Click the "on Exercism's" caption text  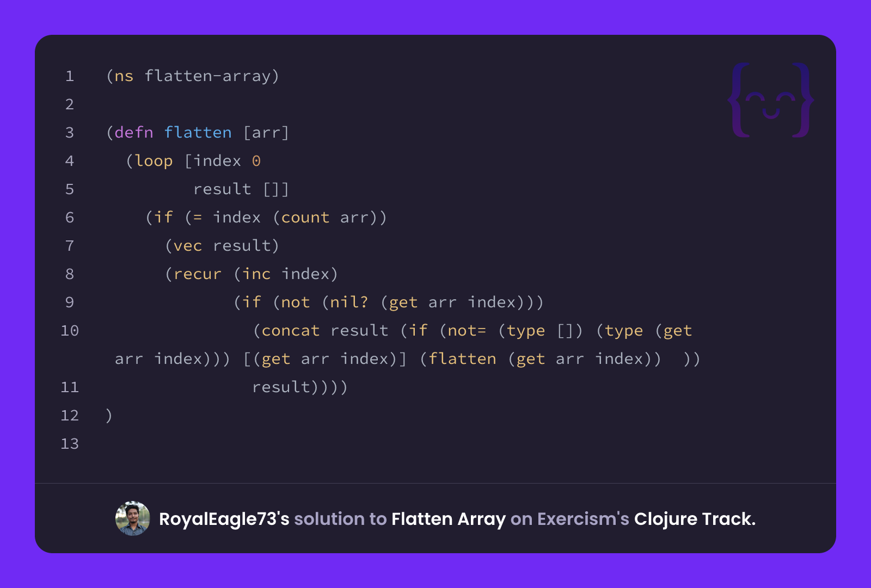click(x=569, y=519)
